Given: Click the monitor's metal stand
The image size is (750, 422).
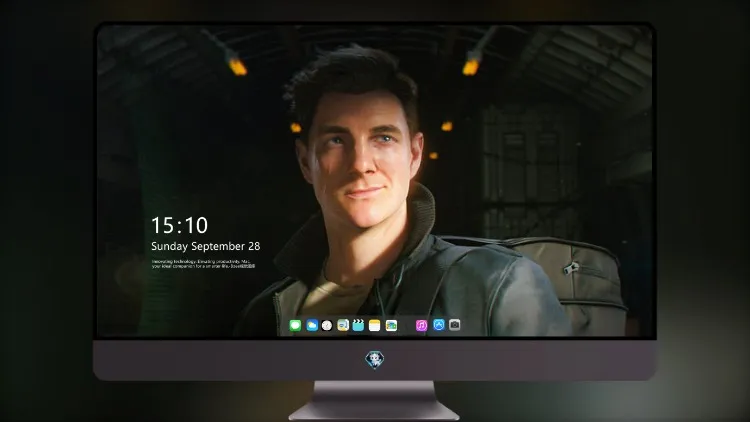Looking at the screenshot, I should click(374, 401).
